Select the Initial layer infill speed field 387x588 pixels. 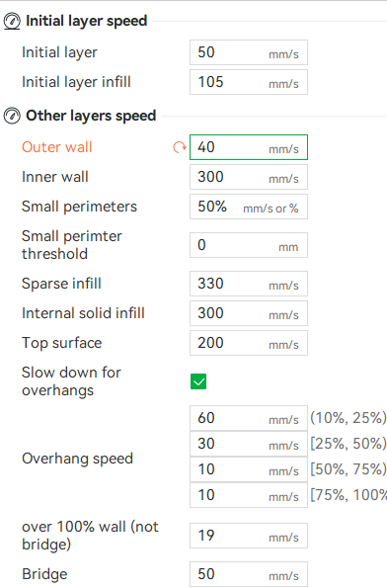pyautogui.click(x=249, y=82)
